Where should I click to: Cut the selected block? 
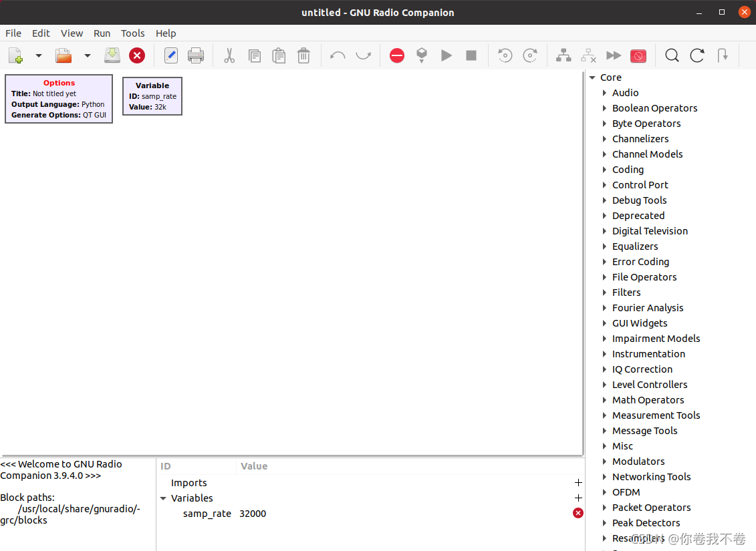pos(229,56)
